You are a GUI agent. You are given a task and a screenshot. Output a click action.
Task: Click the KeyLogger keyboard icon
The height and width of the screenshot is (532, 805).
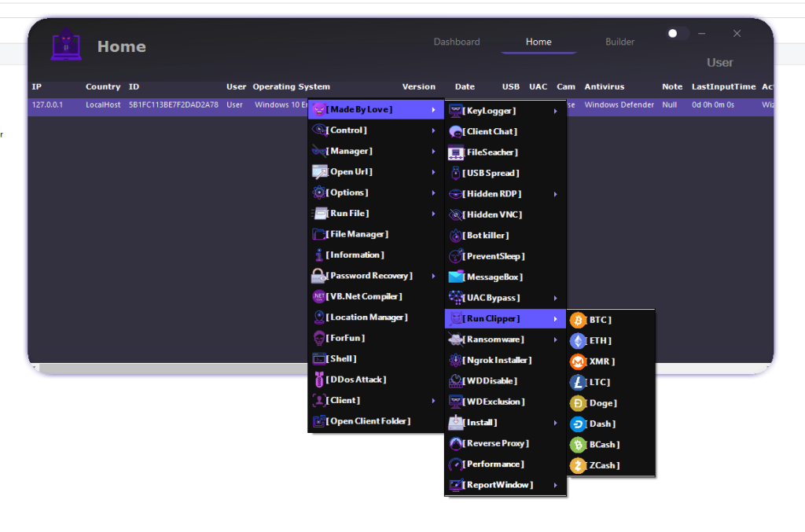point(456,111)
